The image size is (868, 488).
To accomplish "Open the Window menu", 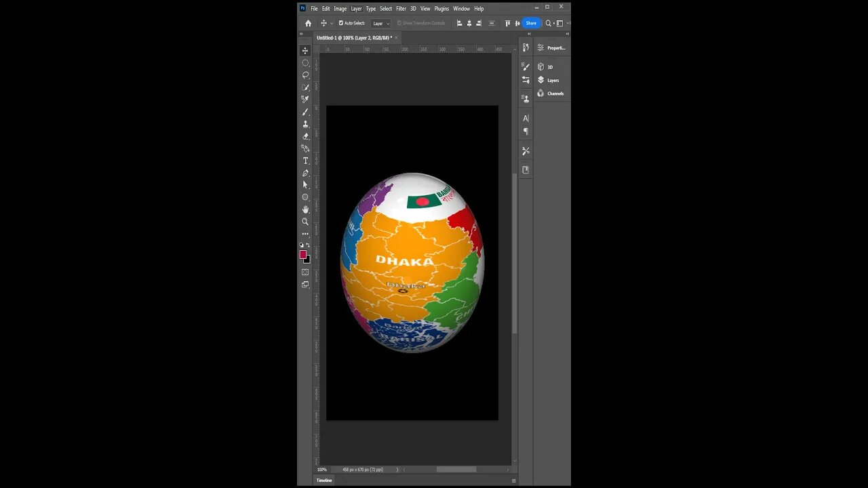I will pyautogui.click(x=461, y=9).
